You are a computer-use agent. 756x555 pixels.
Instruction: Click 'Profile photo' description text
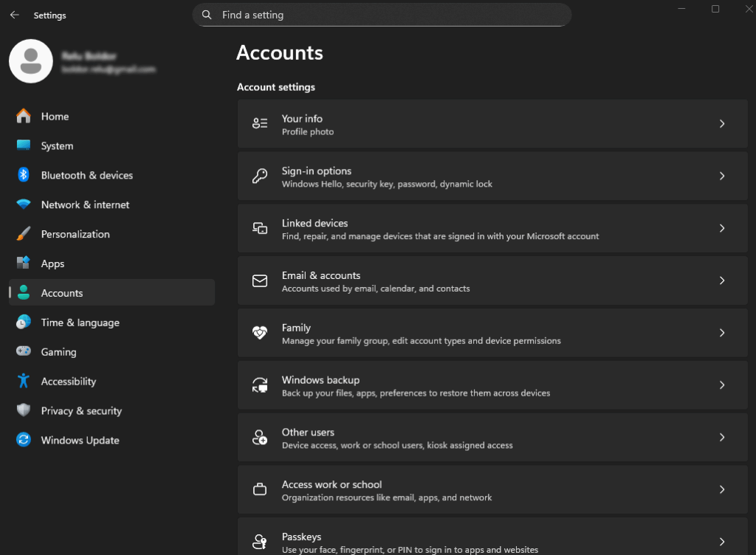308,132
